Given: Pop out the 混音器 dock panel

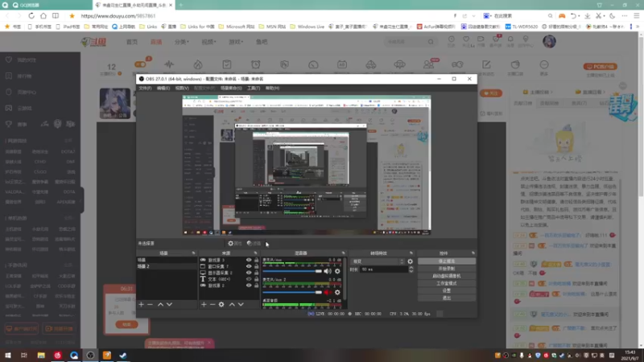Looking at the screenshot, I should pyautogui.click(x=344, y=253).
